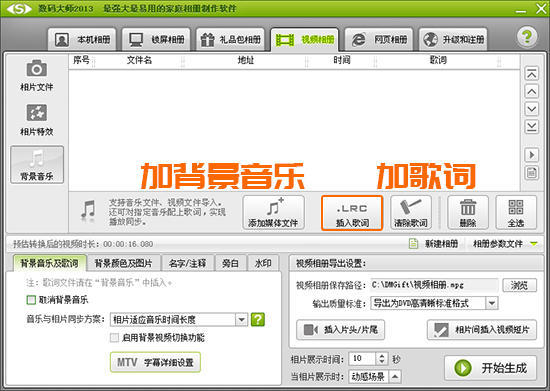Click 相片间插入视频短片 button
The image size is (550, 391).
coord(482,330)
